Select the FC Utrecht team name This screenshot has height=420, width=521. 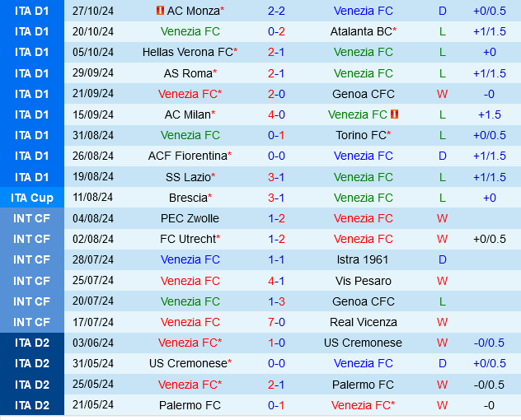189,239
